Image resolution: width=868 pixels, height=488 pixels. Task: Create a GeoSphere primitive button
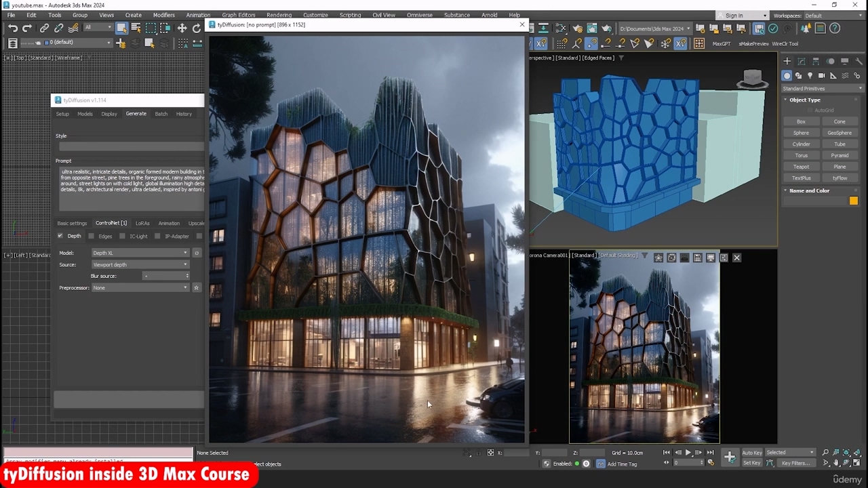pos(840,133)
